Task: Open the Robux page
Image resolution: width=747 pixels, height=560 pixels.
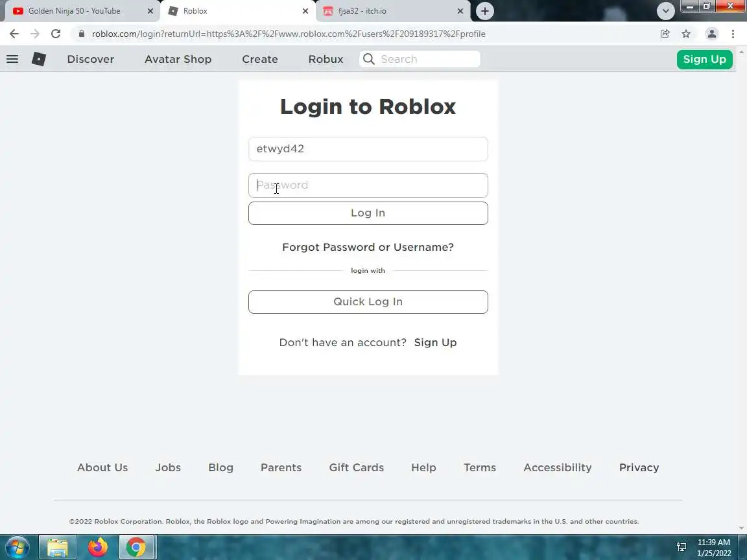Action: 326,59
